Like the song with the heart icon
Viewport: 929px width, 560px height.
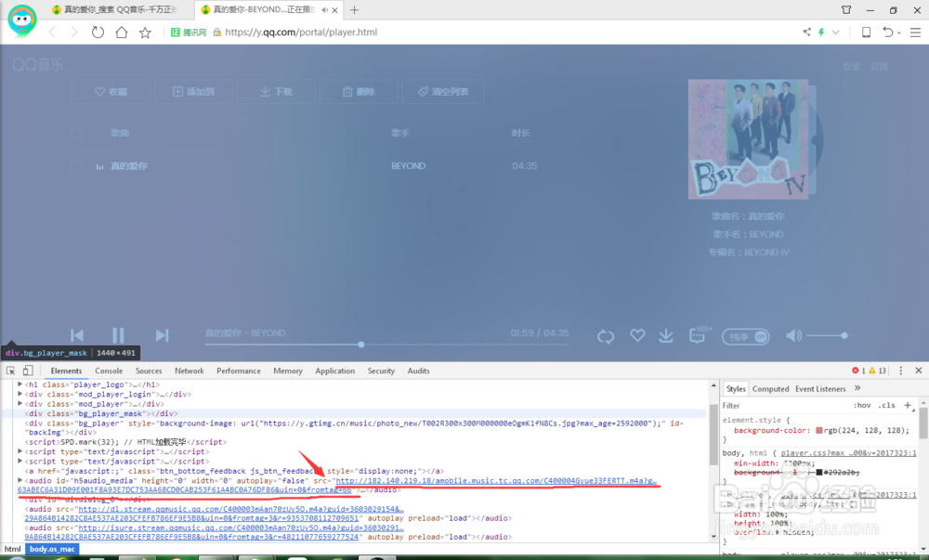637,335
